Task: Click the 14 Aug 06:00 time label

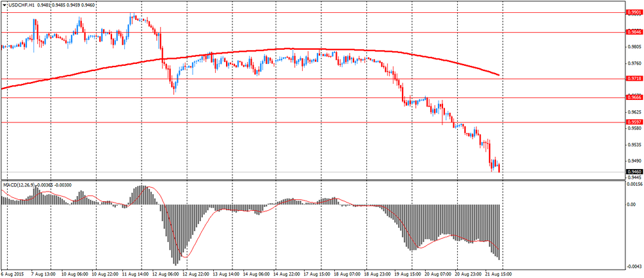Action: pos(256,273)
